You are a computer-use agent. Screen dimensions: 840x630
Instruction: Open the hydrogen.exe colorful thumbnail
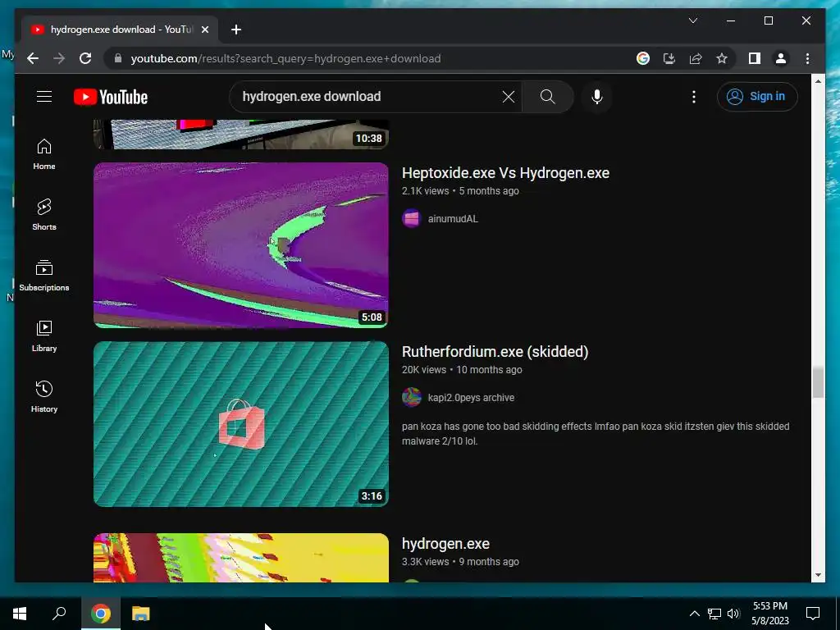point(240,557)
